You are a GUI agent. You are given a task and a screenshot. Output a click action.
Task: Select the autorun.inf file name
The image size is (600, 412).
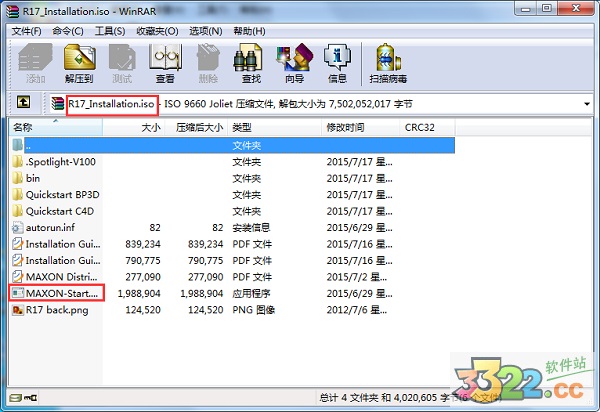point(50,228)
